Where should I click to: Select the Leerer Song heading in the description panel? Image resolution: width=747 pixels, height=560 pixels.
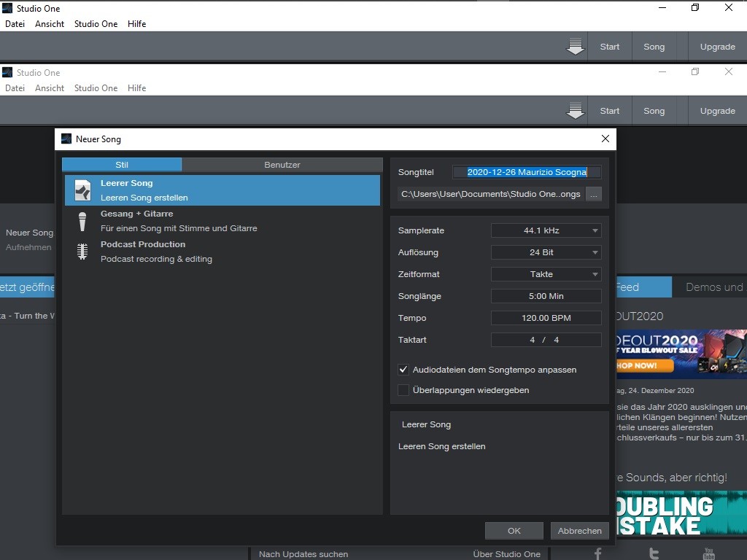pyautogui.click(x=426, y=425)
